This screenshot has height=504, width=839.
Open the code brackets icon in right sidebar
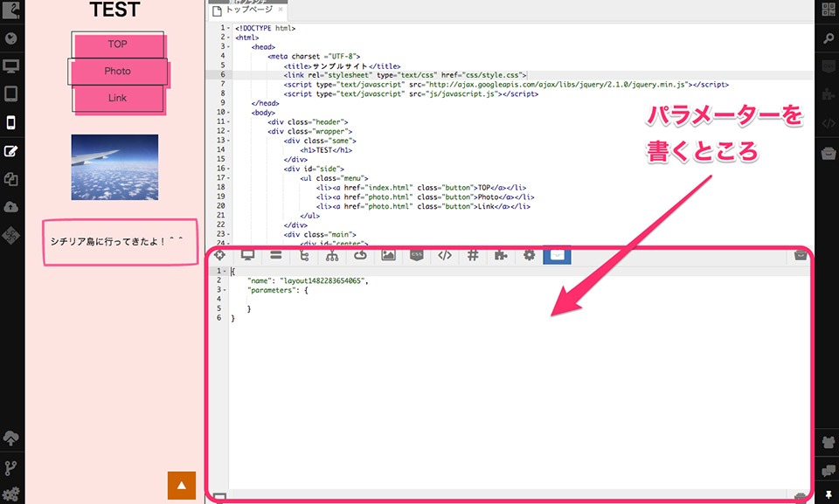click(x=829, y=123)
